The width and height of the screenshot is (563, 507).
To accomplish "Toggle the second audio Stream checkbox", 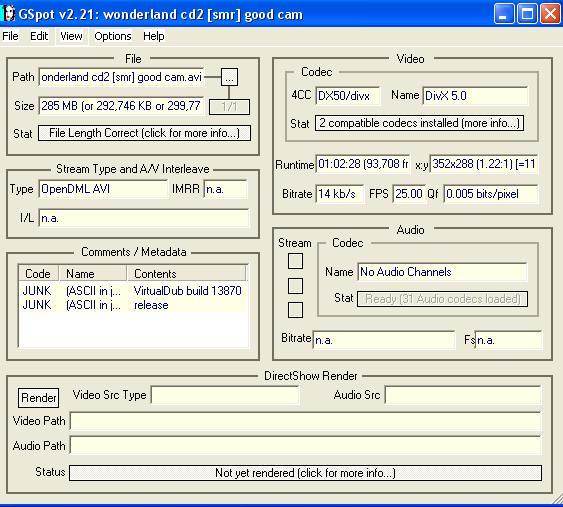I will 295,286.
